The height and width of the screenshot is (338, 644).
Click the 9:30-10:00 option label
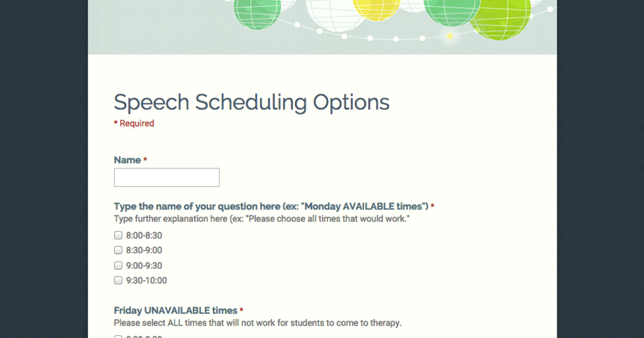[147, 281]
